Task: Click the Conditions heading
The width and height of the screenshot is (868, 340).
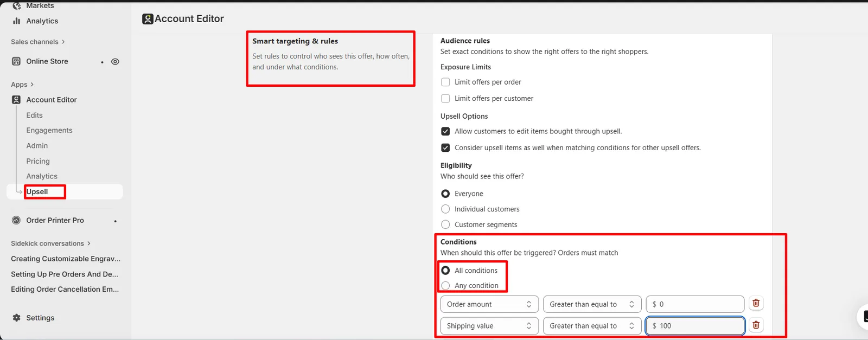Action: (x=458, y=242)
